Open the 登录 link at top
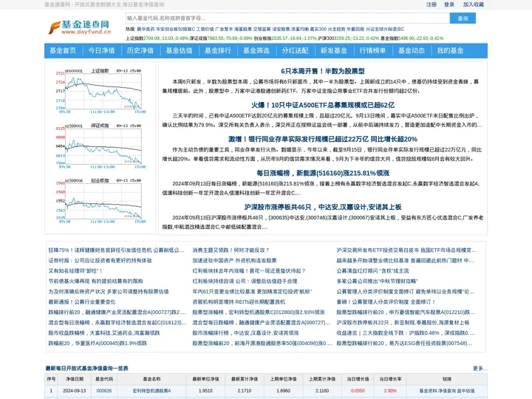This screenshot has width=532, height=399. [449, 4]
